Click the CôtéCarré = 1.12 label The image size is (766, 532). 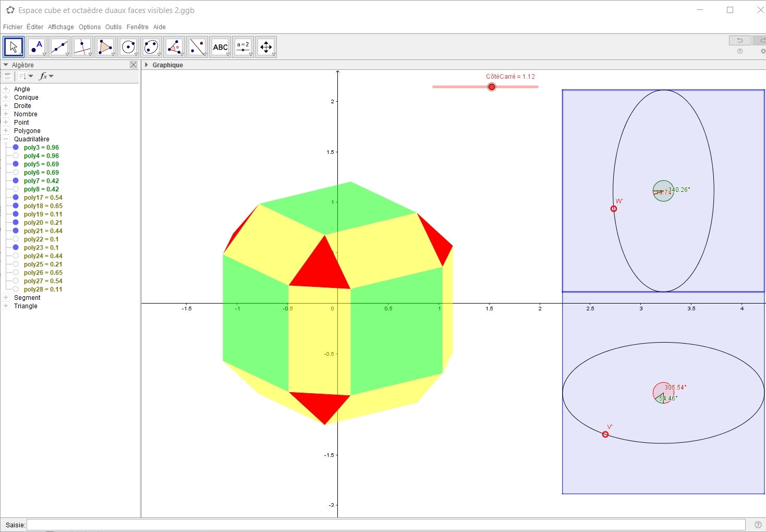(x=510, y=77)
